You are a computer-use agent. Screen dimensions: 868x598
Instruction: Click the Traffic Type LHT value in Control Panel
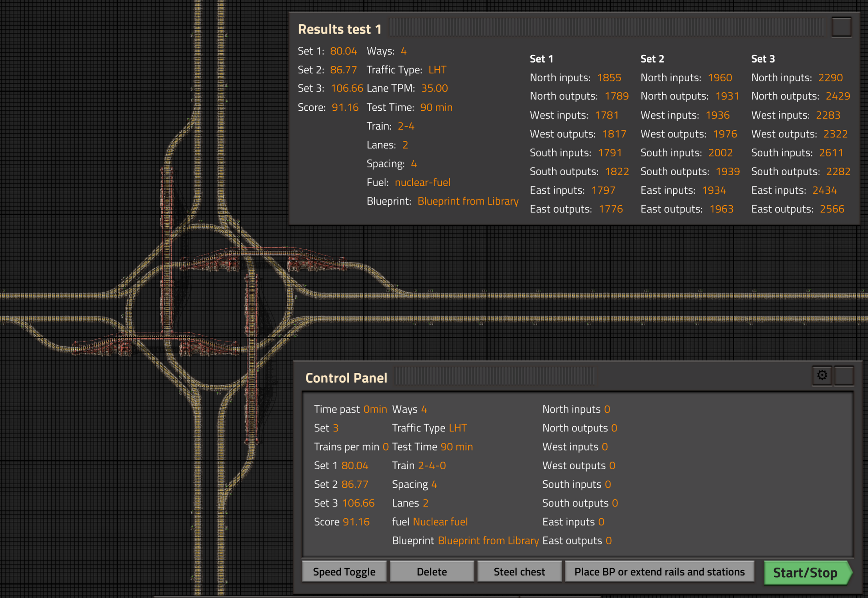pyautogui.click(x=457, y=428)
